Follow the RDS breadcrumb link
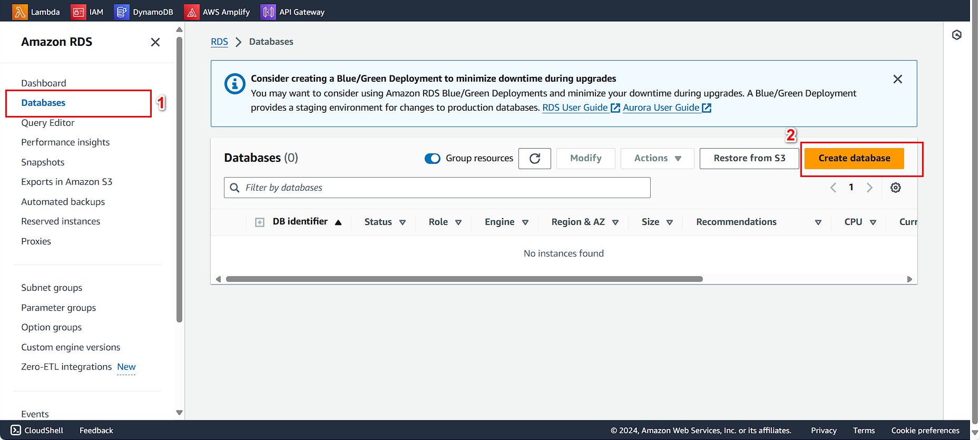The height and width of the screenshot is (440, 980). click(x=219, y=42)
